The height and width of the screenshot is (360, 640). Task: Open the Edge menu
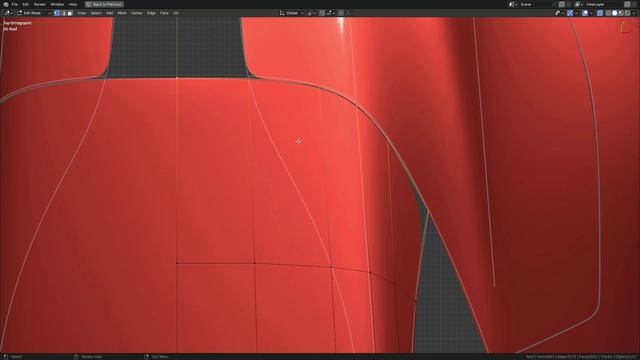(151, 13)
